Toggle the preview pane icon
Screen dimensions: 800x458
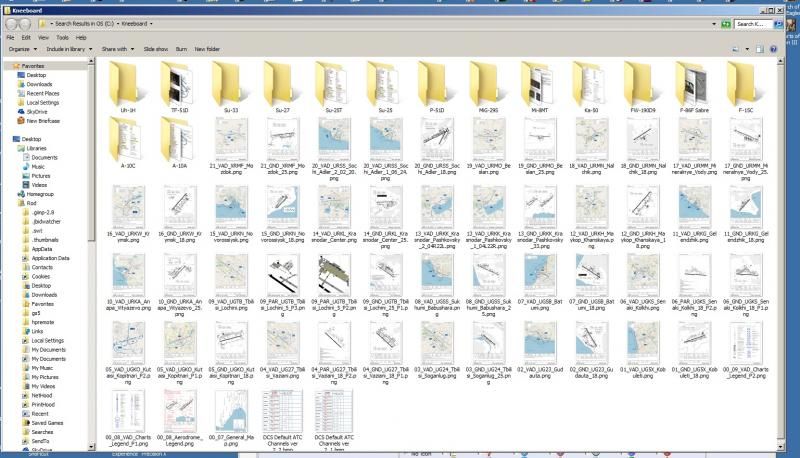click(760, 49)
